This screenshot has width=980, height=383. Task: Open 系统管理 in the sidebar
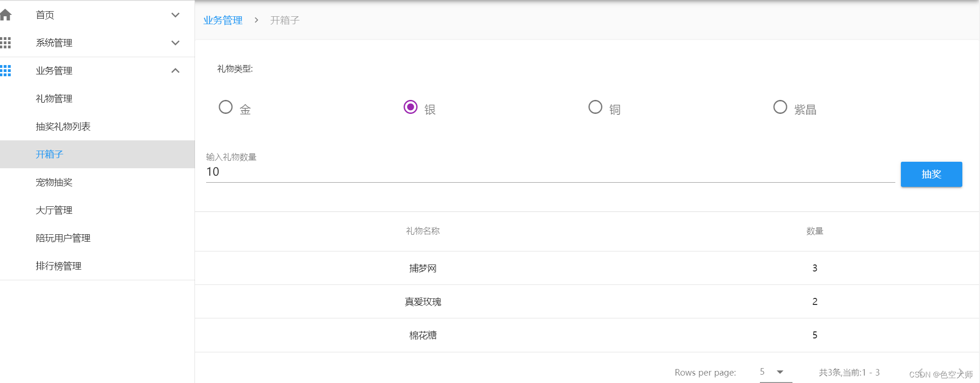tap(54, 43)
